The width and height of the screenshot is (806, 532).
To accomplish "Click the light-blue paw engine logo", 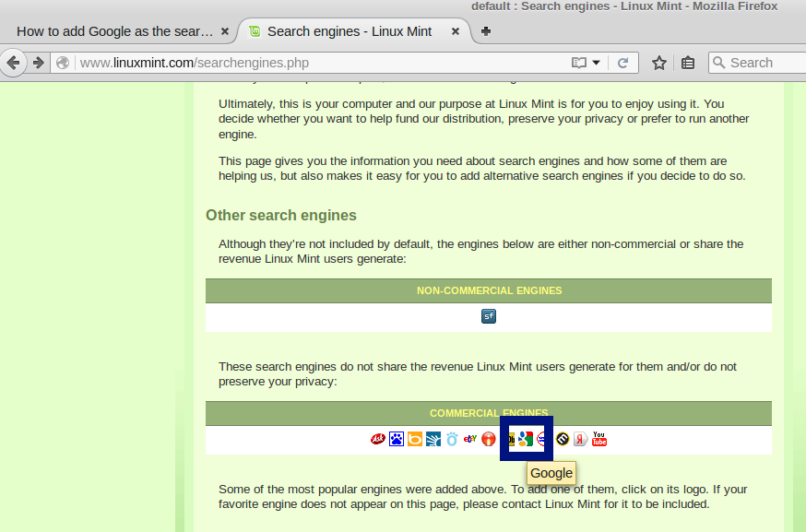I will pos(452,439).
